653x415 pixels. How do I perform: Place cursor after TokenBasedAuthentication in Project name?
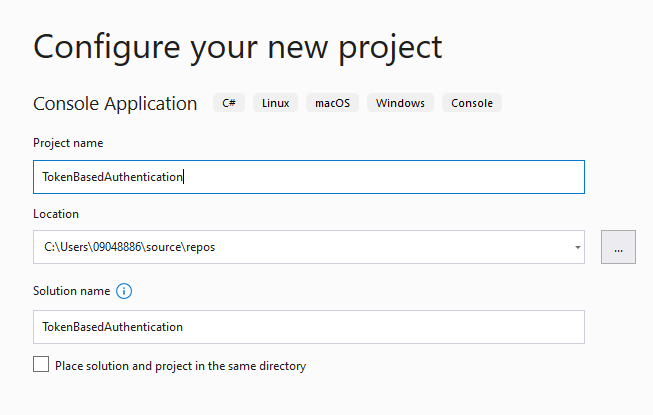(184, 177)
